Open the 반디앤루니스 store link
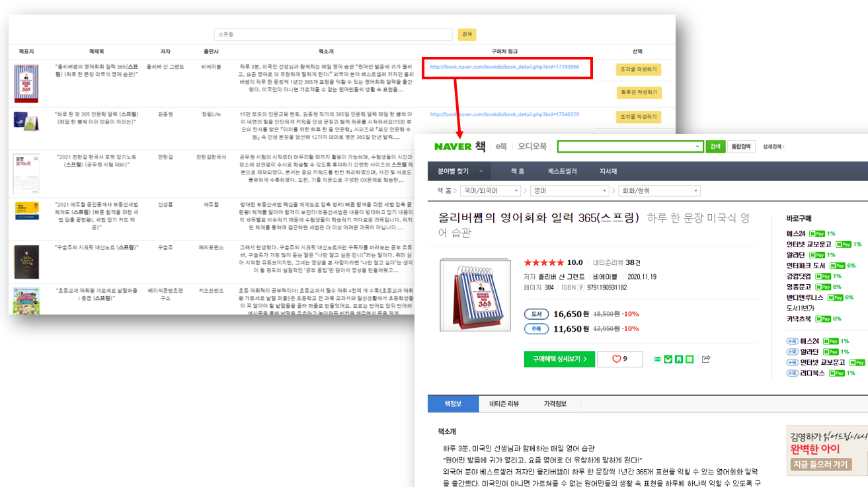 (x=805, y=297)
